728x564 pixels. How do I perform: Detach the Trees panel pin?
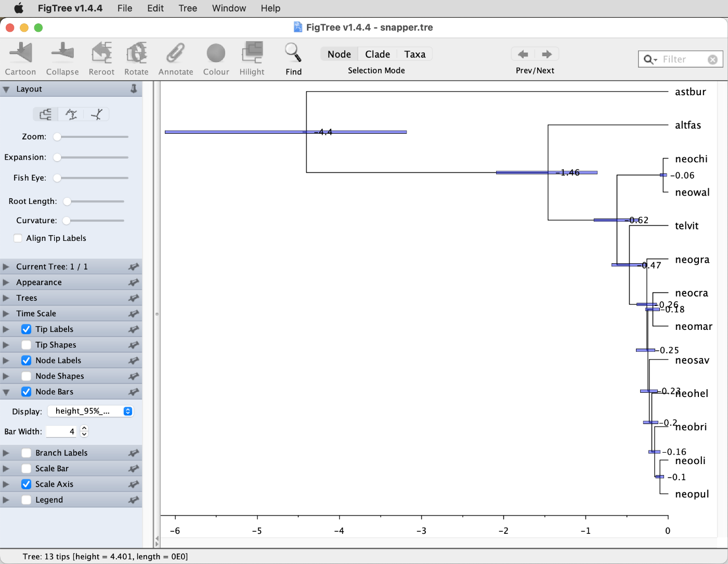[x=134, y=298]
